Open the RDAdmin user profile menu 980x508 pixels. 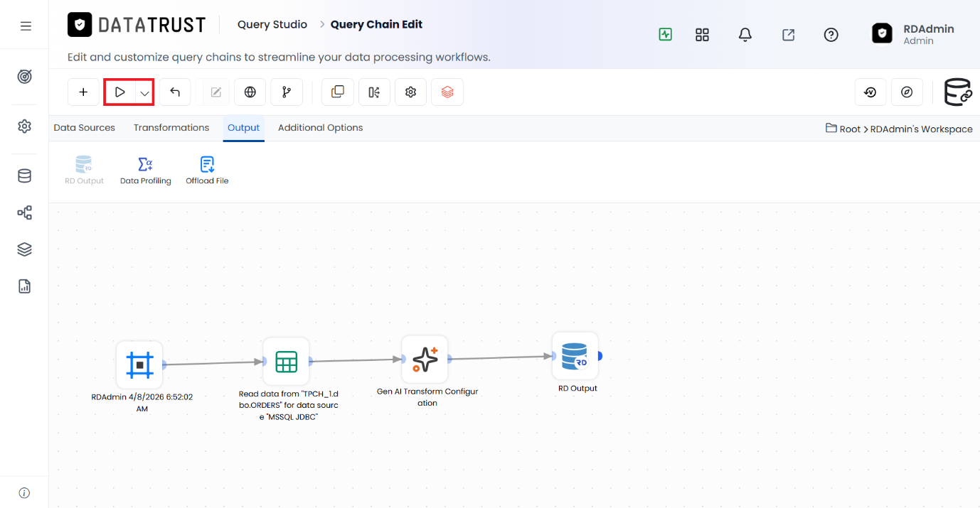tap(914, 34)
